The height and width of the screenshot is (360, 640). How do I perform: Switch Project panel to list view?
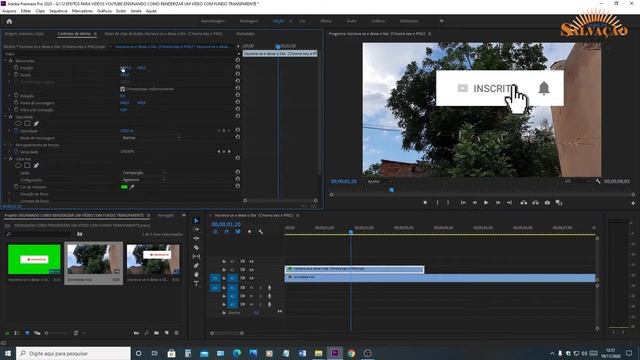coord(17,333)
